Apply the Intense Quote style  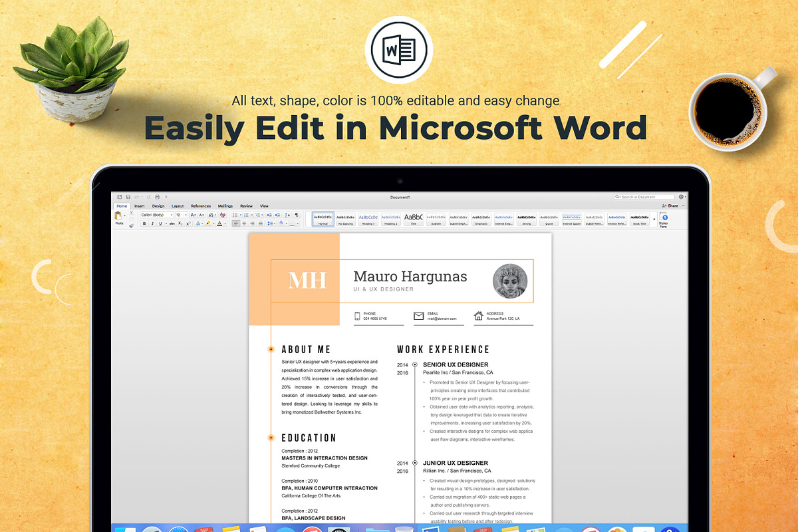[572, 219]
